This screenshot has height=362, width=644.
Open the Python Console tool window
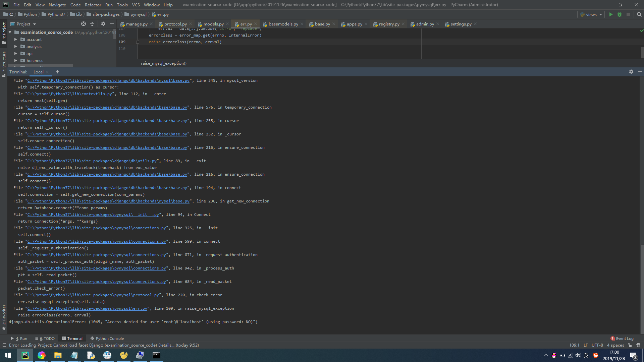click(x=107, y=339)
